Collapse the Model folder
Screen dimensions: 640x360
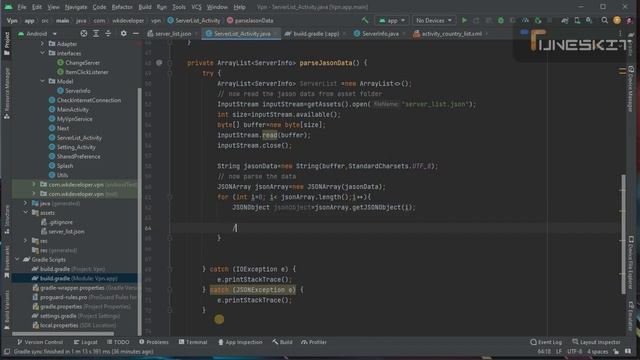[x=42, y=81]
